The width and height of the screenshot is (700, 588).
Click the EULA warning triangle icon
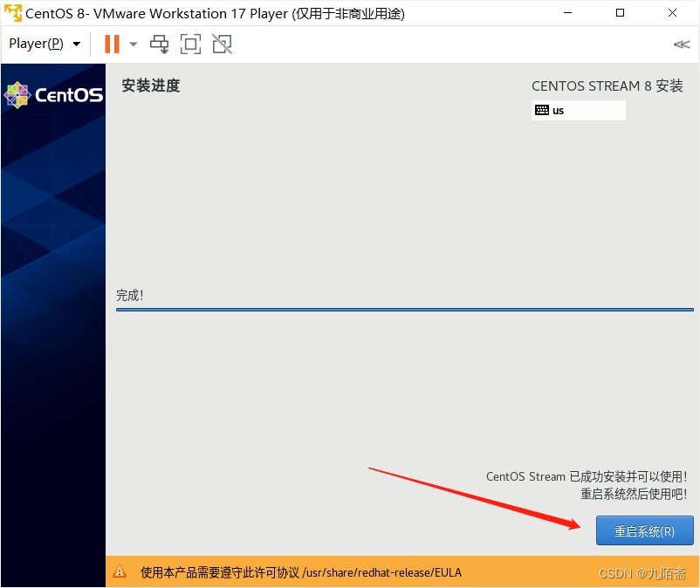[x=120, y=571]
